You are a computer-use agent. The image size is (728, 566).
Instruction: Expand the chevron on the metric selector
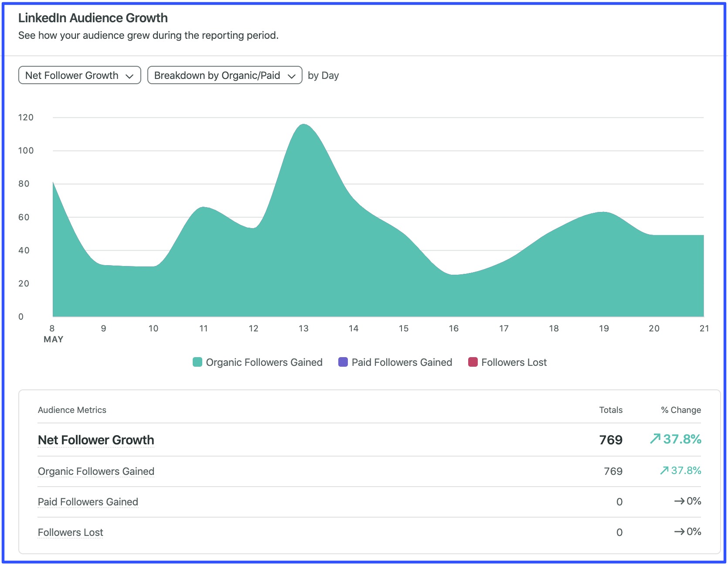pyautogui.click(x=130, y=75)
